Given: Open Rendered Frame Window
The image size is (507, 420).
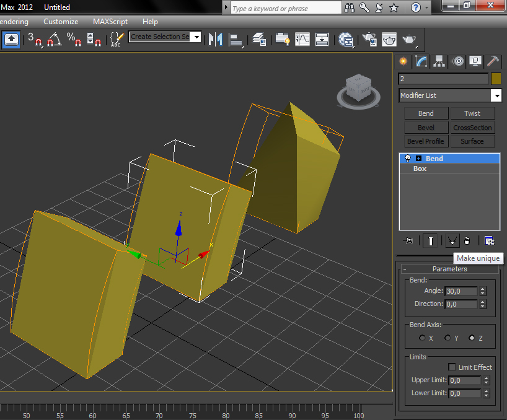Looking at the screenshot, I should point(389,40).
